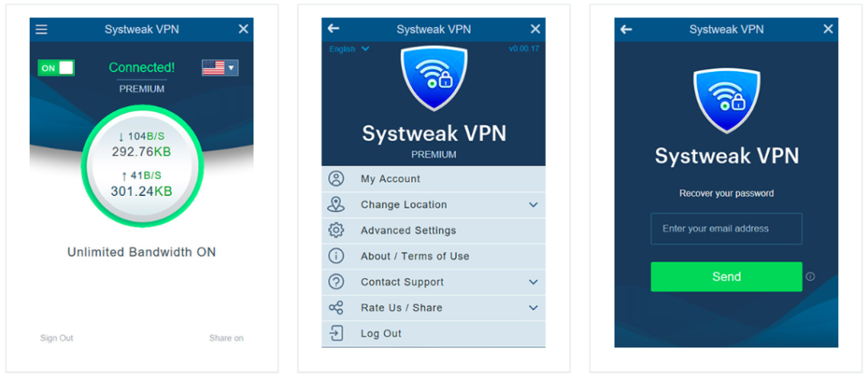Click Recover your password text
The width and height of the screenshot is (868, 378).
pyautogui.click(x=726, y=194)
